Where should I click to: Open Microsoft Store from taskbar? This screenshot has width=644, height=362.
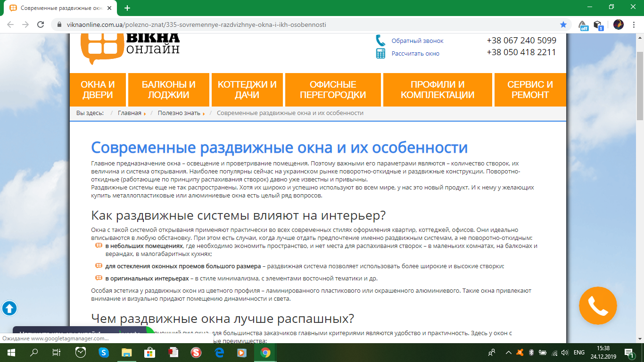point(149,352)
